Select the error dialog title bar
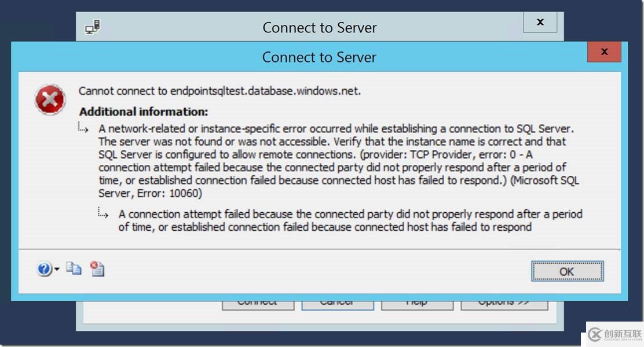Viewport: 644px width, 347px height. 319,57
